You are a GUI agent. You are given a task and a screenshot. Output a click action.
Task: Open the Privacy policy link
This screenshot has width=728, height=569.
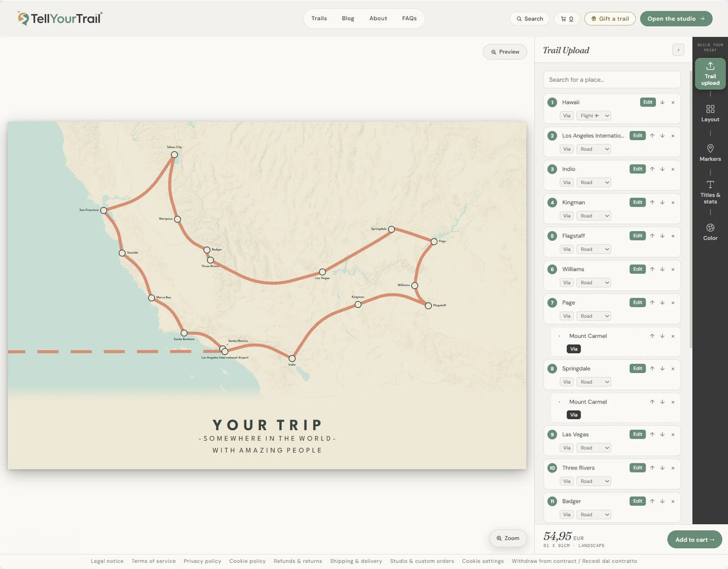pos(203,561)
